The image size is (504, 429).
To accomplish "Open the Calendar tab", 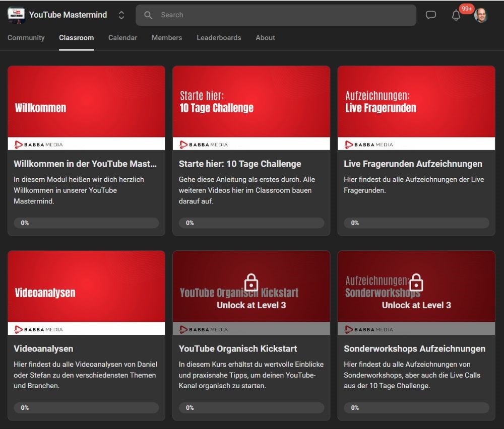I will point(122,38).
